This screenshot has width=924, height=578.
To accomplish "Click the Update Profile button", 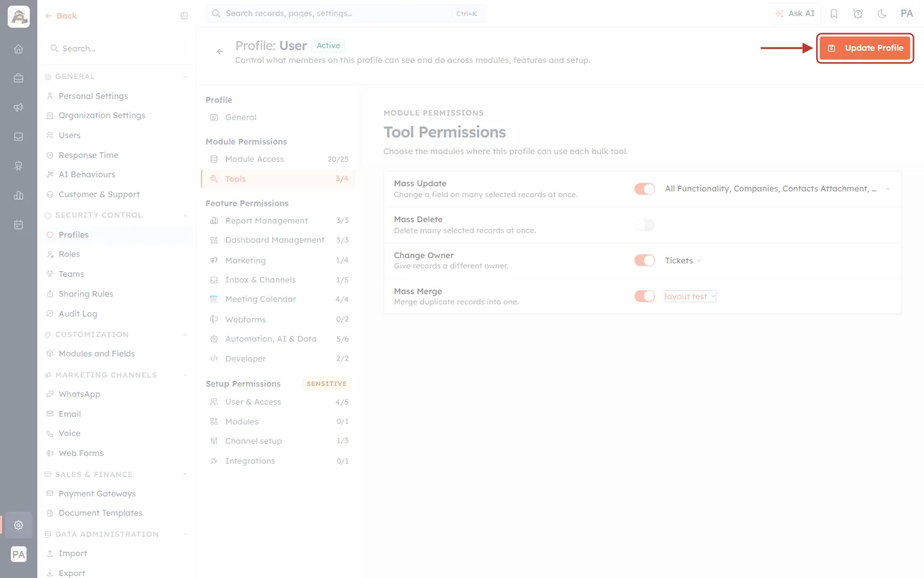I will tap(865, 48).
